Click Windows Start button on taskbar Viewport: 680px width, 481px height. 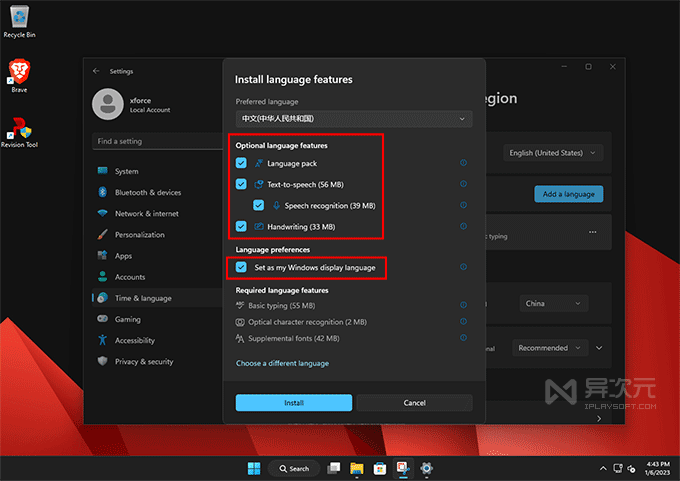click(254, 468)
